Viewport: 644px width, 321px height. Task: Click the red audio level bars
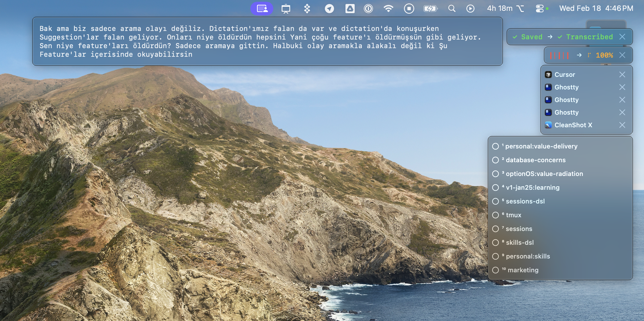click(559, 55)
